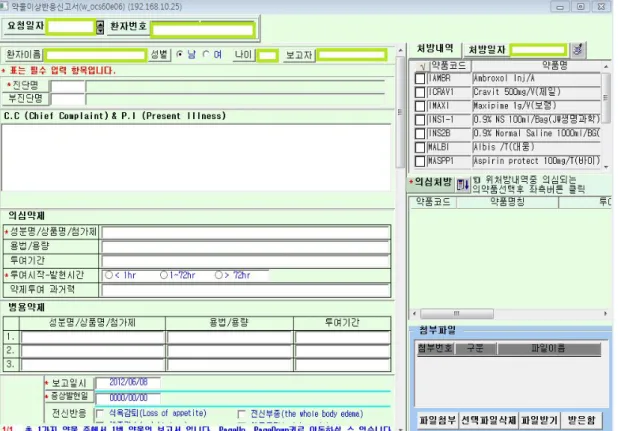Check the MALBI Albis checkbox
The image size is (618, 431).
point(420,147)
